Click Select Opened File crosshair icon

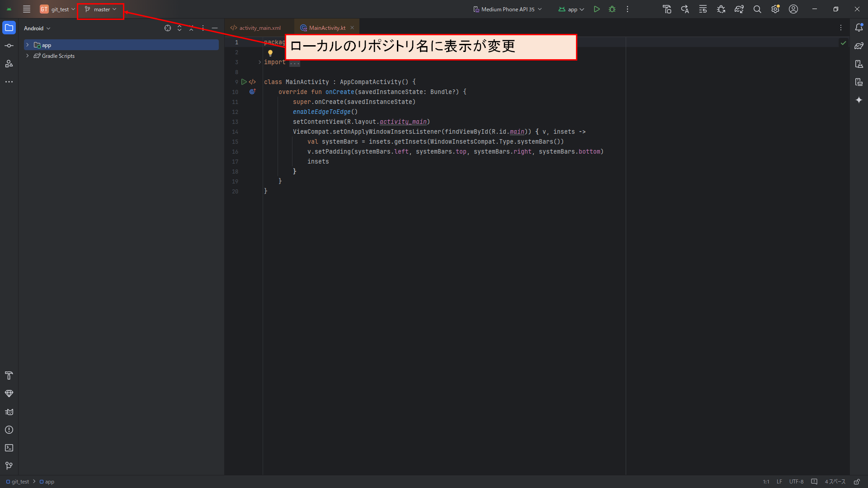[168, 28]
